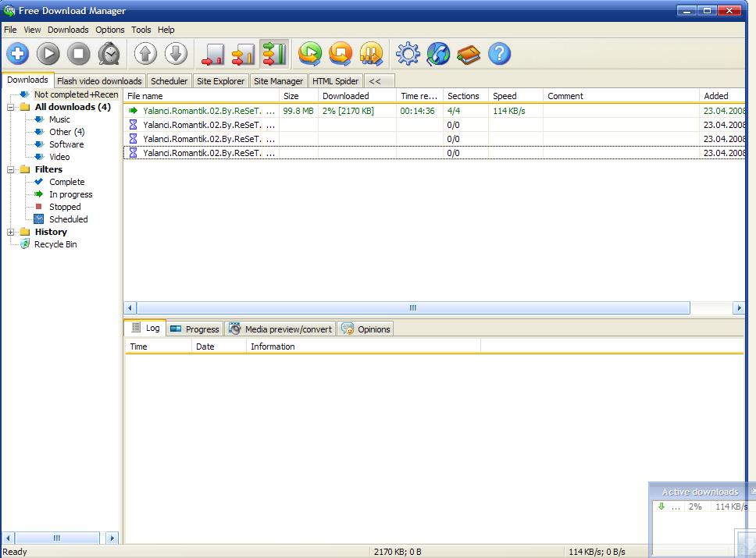
Task: Select the Music category in tree
Action: click(59, 119)
